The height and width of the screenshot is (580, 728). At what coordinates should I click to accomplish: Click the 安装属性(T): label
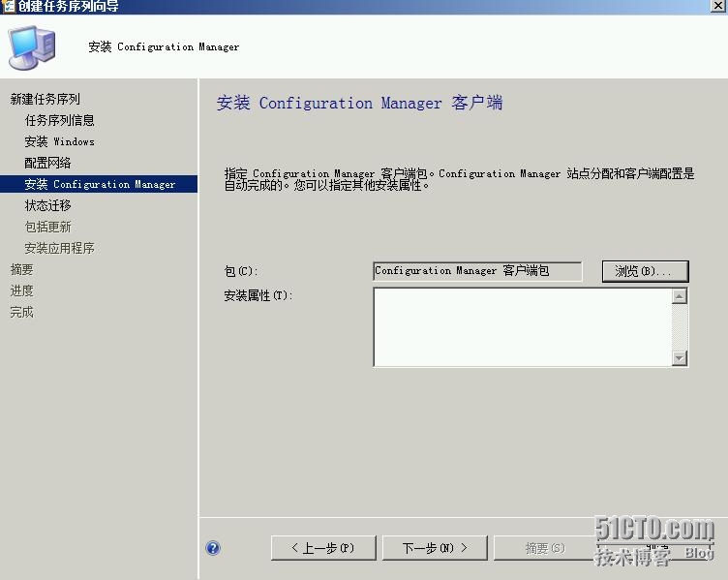tap(258, 295)
